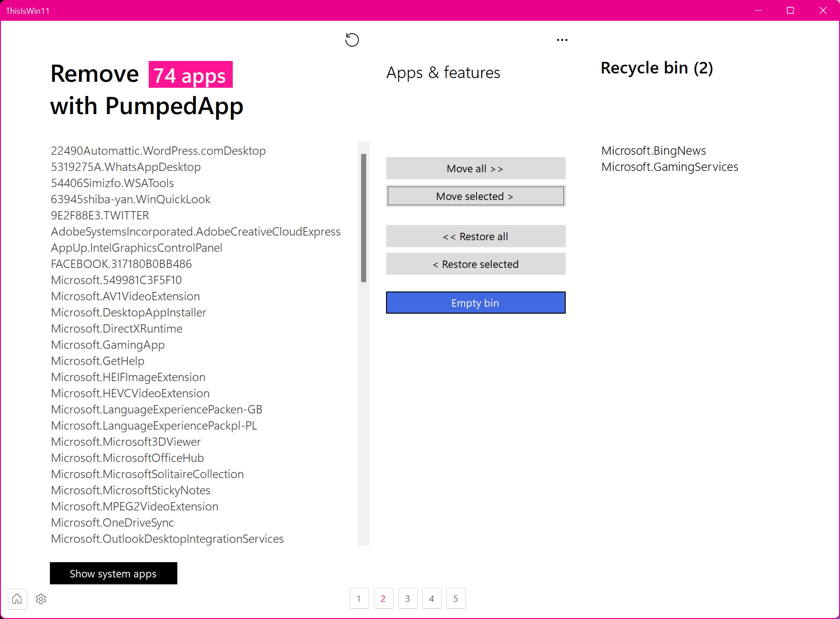Click Show system apps button
The image size is (840, 619).
113,574
